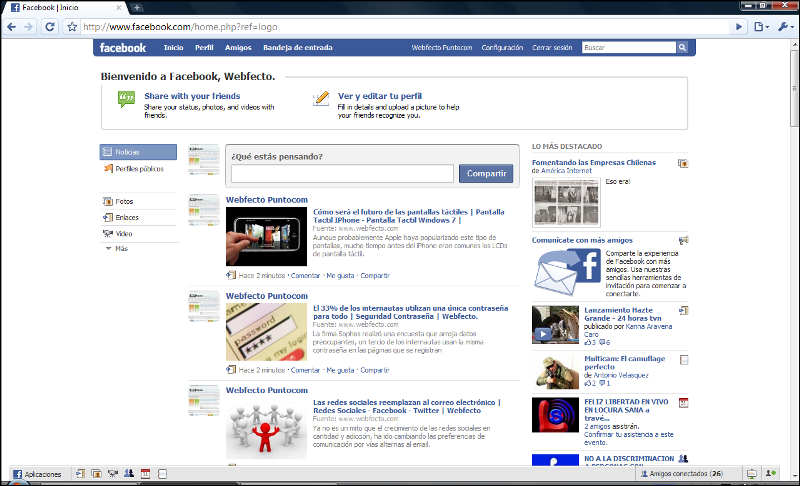Viewport: 800px width, 486px height.
Task: Open Las redes sociales reemplazan link
Action: 407,406
